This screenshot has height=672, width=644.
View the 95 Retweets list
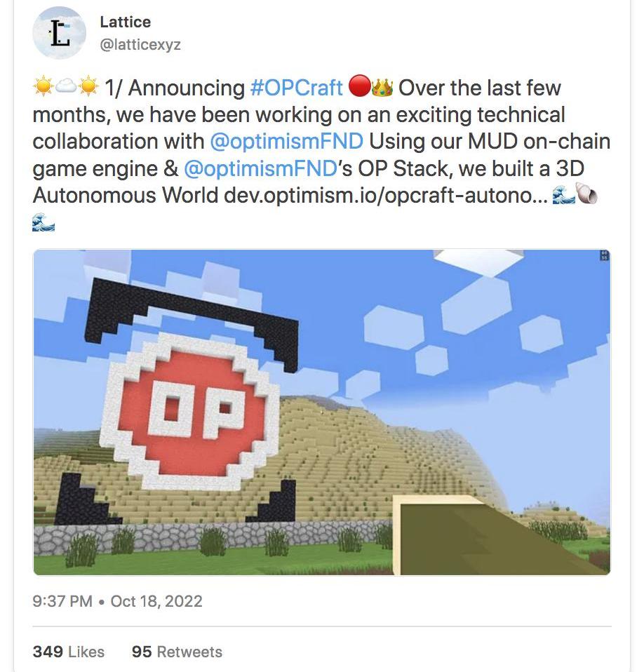(177, 652)
